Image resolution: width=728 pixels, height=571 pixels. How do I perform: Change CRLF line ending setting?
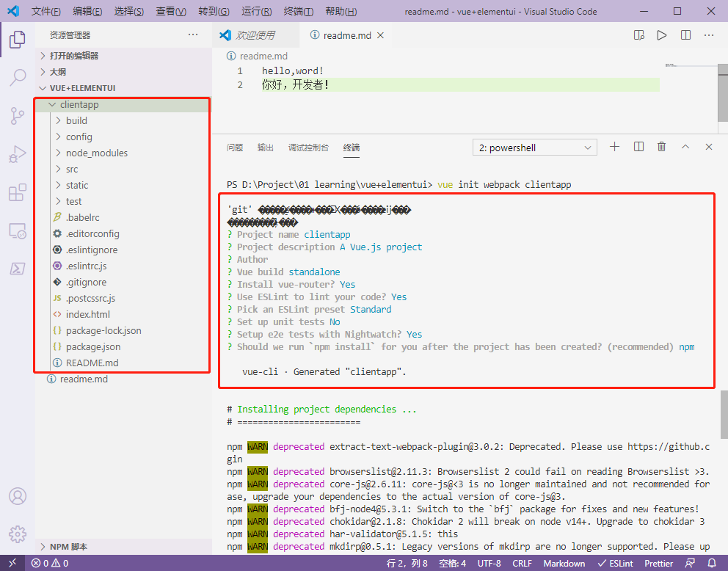click(522, 563)
